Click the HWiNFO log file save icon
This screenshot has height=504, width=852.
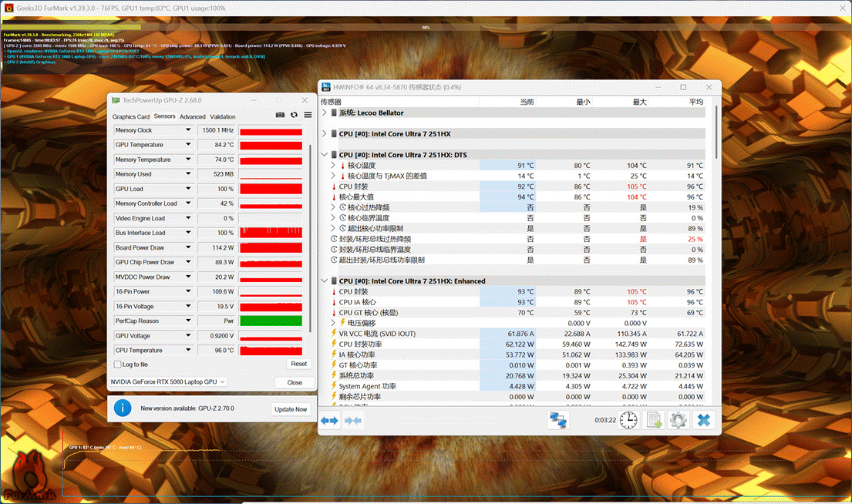point(654,420)
